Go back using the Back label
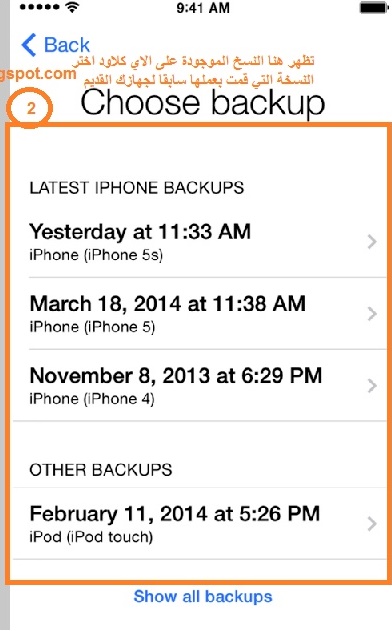 [x=67, y=45]
